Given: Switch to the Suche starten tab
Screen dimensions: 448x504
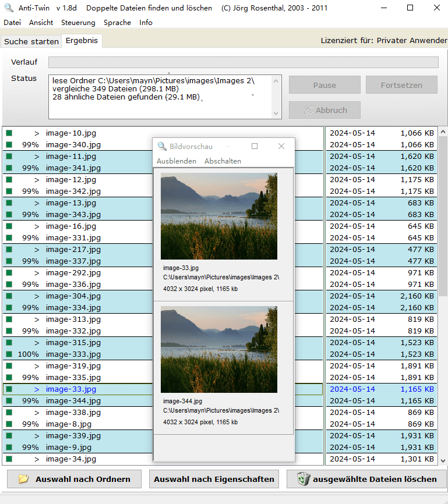Looking at the screenshot, I should pyautogui.click(x=31, y=41).
